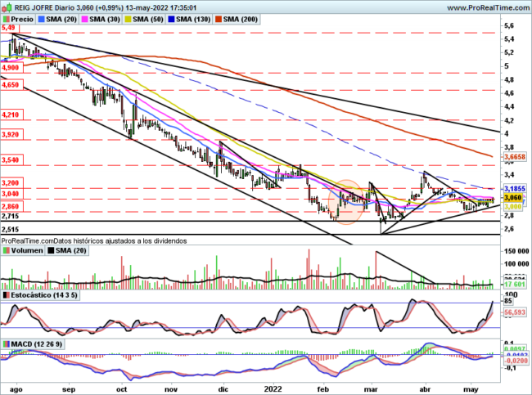The image size is (532, 395).
Task: Click the Precio candlestick legend icon
Action: click(7, 18)
